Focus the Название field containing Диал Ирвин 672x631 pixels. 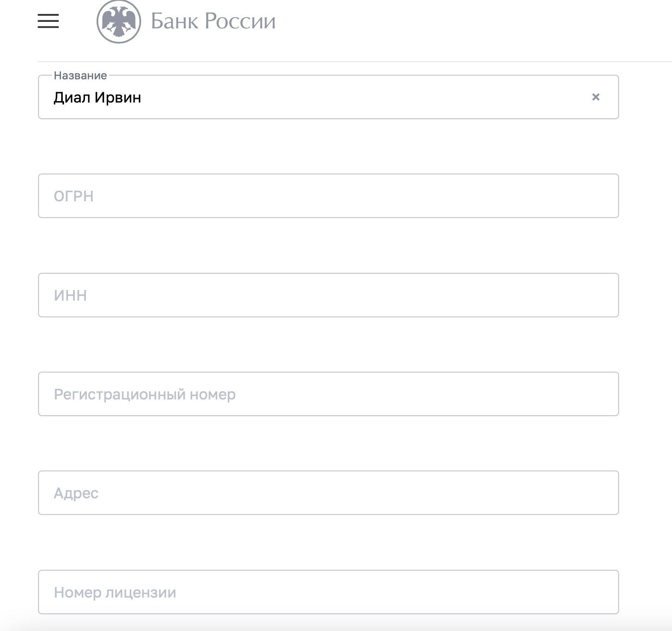pos(329,97)
